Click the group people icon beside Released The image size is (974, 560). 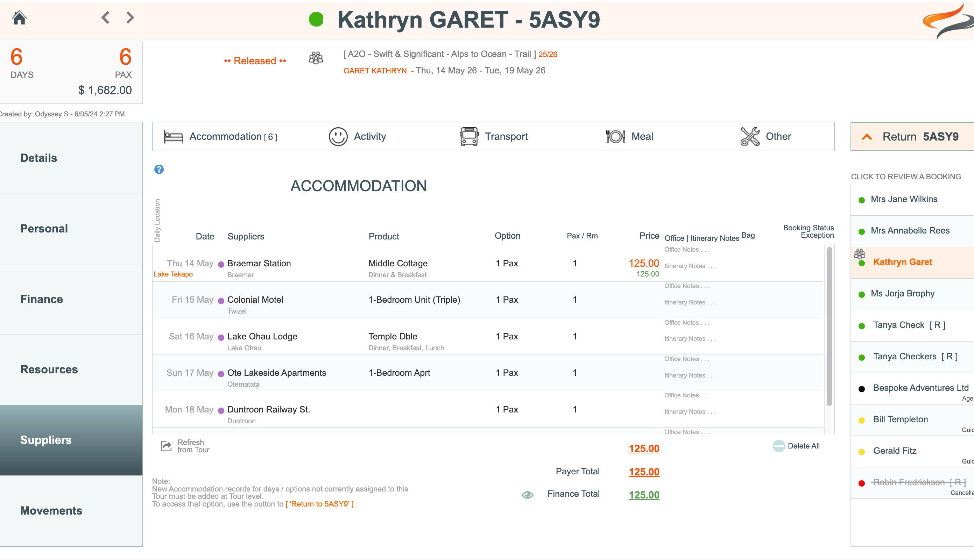(x=316, y=58)
